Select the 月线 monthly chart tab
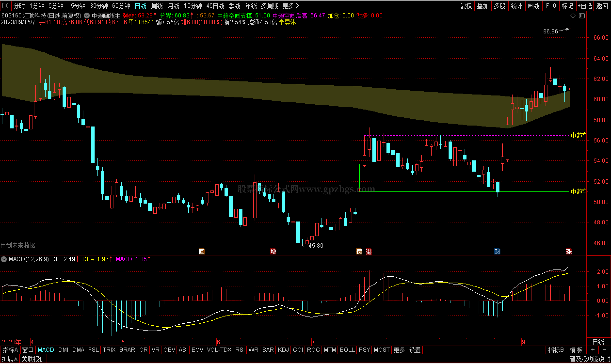 click(x=174, y=6)
